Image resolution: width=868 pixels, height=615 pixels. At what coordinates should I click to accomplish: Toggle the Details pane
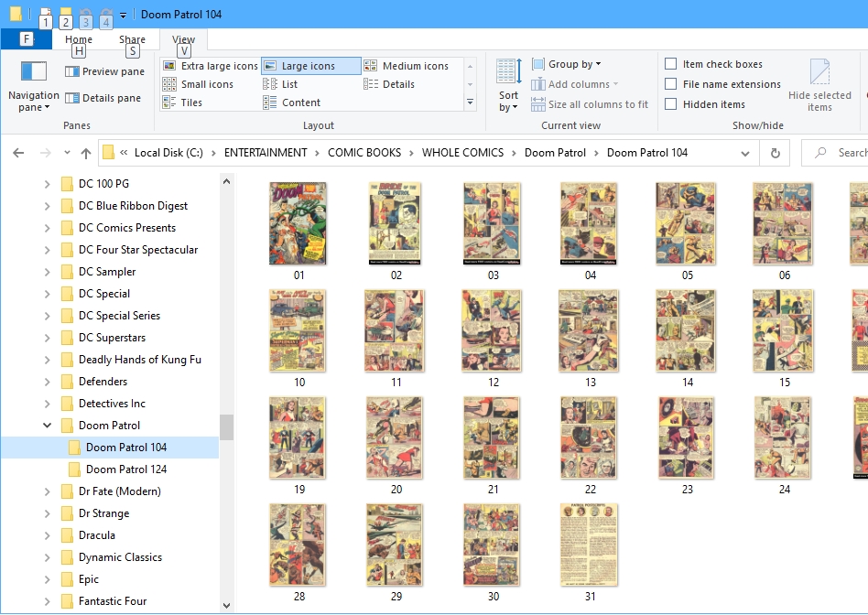[x=103, y=98]
